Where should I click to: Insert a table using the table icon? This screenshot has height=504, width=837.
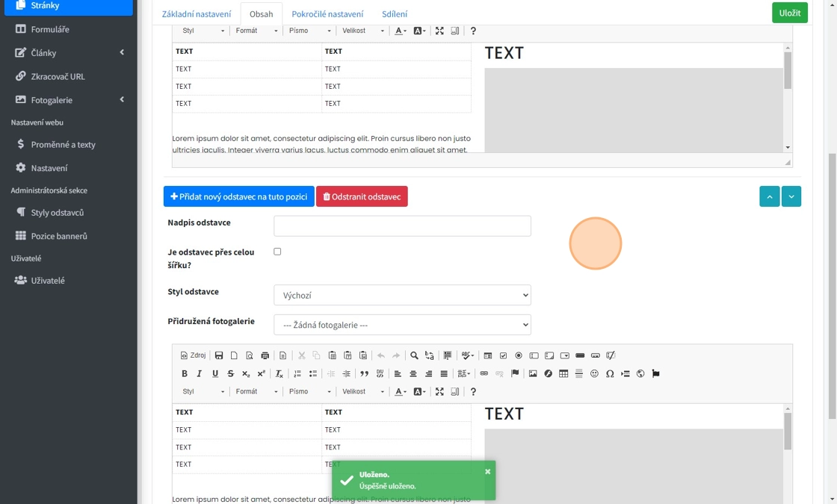pyautogui.click(x=563, y=373)
